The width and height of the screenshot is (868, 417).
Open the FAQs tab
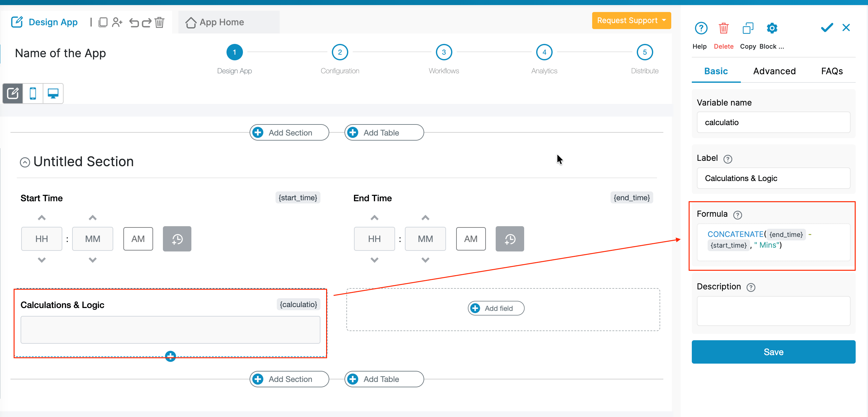832,71
